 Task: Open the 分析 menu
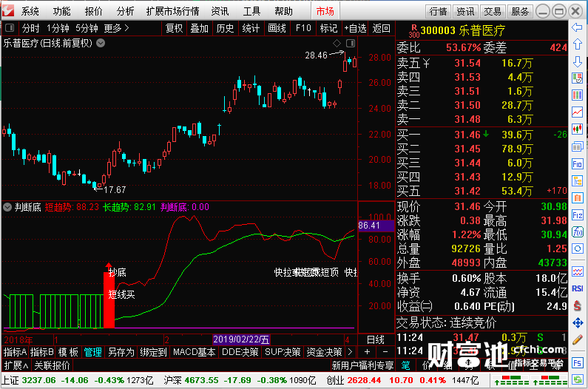(x=125, y=11)
